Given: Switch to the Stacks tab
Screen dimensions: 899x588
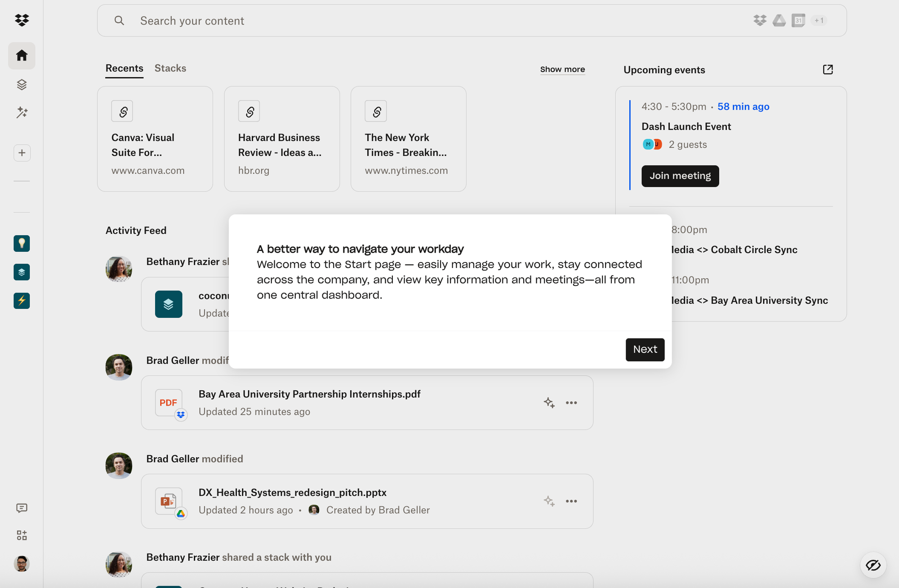Looking at the screenshot, I should pyautogui.click(x=170, y=68).
